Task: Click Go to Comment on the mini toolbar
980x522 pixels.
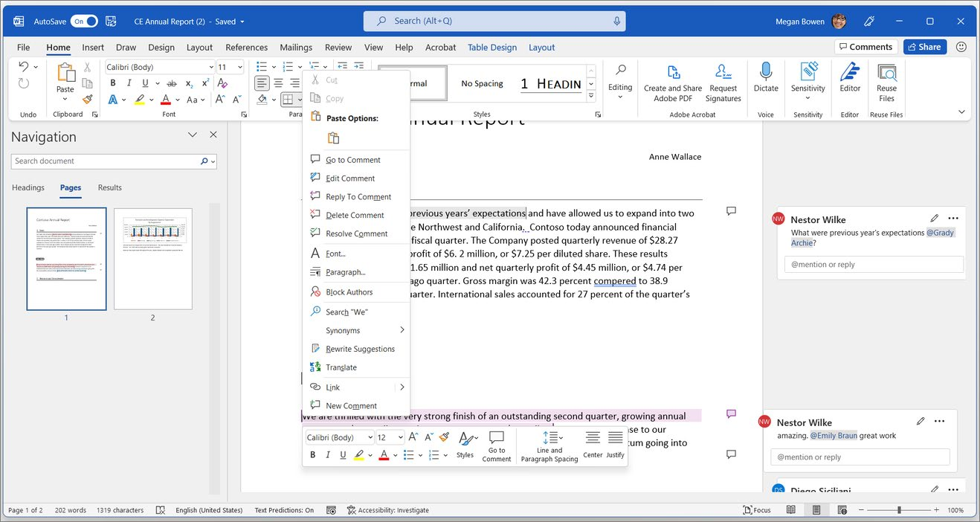Action: point(497,446)
